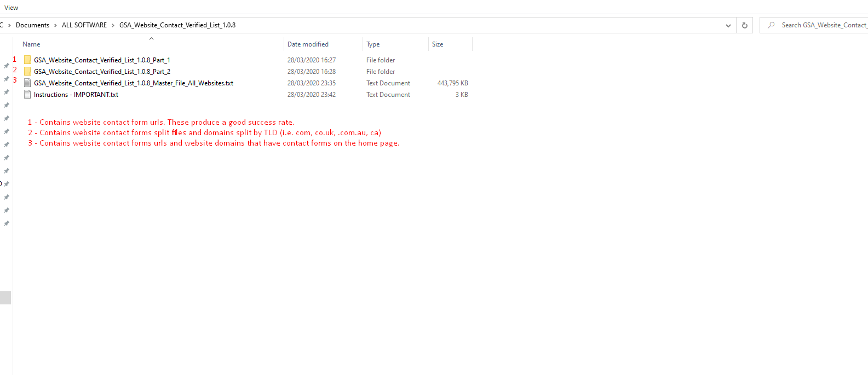Click date 28/03/2020 16:28 cell
Viewport: 868px width, 375px height.
[312, 72]
